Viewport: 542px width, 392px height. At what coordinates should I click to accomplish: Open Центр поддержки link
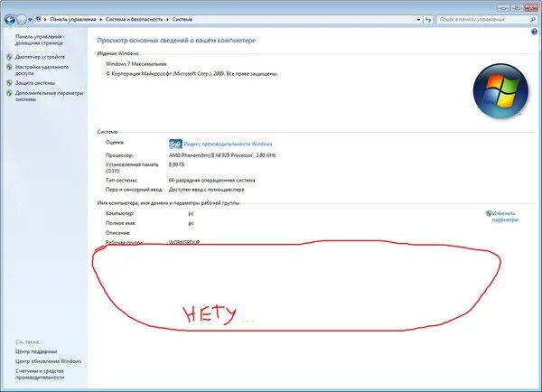tap(36, 351)
